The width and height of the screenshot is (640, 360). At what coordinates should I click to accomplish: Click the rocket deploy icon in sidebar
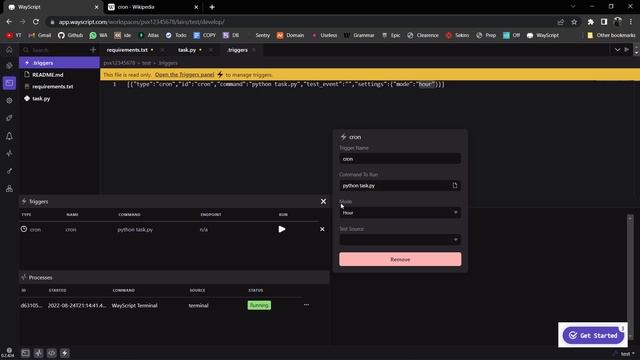pos(9,118)
